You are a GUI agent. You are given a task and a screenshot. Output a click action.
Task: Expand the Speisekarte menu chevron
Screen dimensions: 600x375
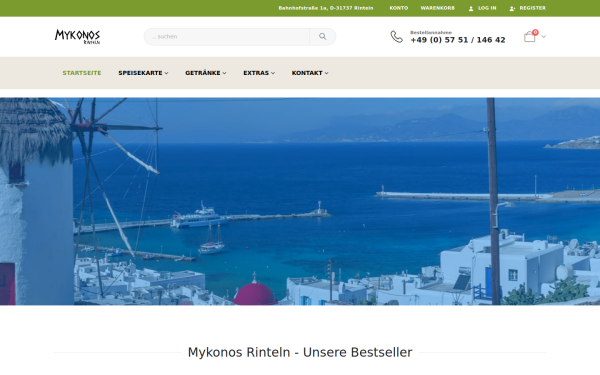click(166, 73)
